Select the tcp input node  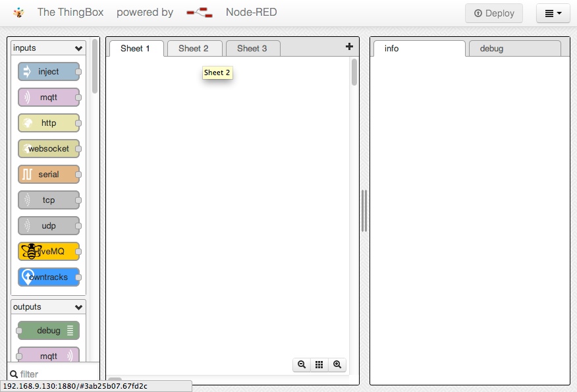[x=49, y=200]
